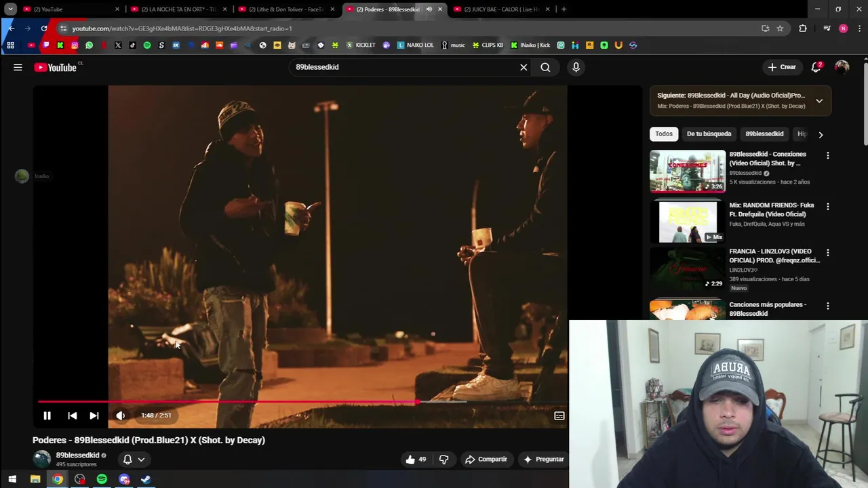868x488 pixels.
Task: Open the Instagram bookmark icon
Action: (x=75, y=45)
